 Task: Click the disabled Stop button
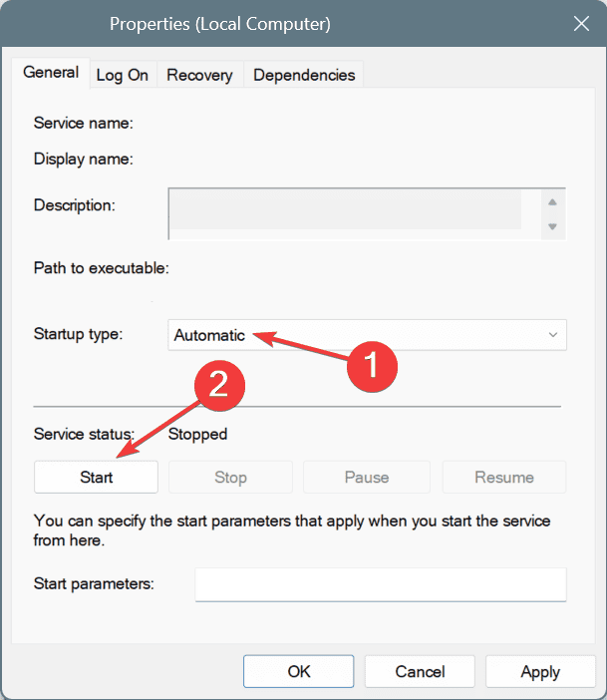pos(230,478)
